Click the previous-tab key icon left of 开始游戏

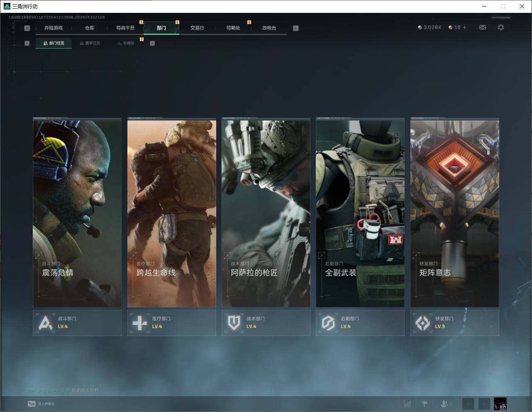27,28
